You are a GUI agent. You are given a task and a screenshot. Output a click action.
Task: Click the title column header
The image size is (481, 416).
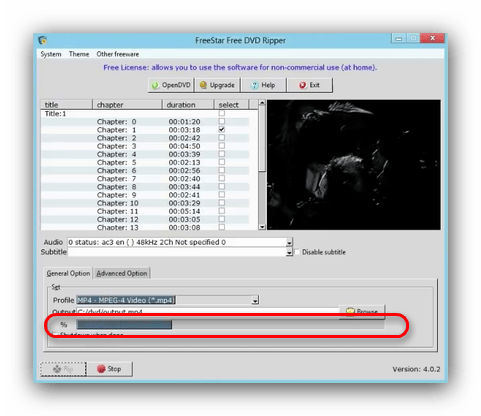[66, 105]
